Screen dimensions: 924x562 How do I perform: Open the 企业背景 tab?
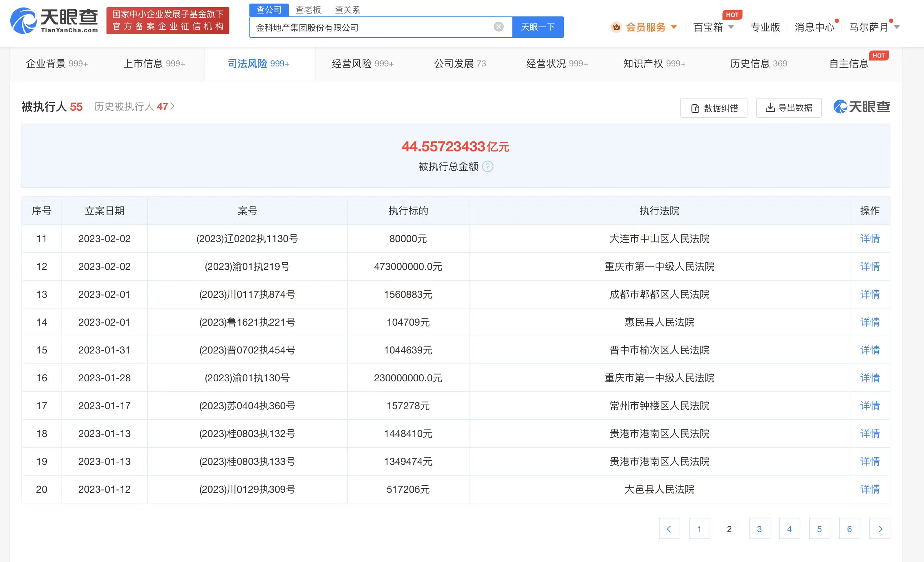tap(57, 64)
